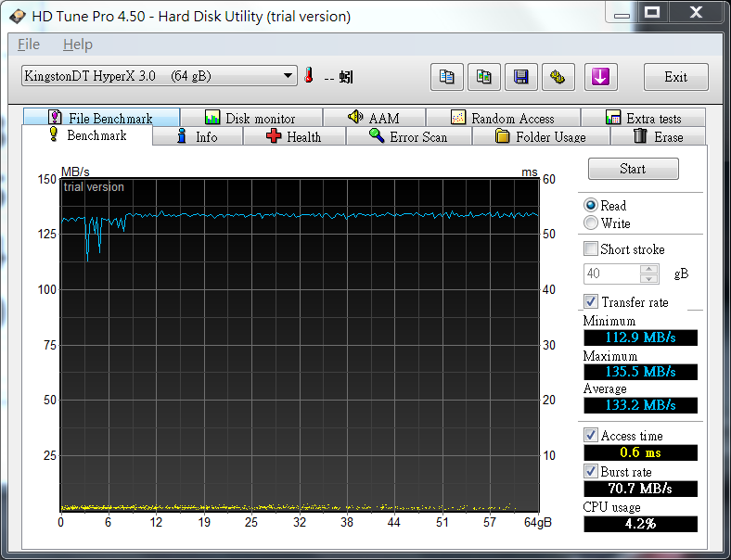Image resolution: width=731 pixels, height=560 pixels.
Task: Click the thermometer temperature icon
Action: pos(309,75)
